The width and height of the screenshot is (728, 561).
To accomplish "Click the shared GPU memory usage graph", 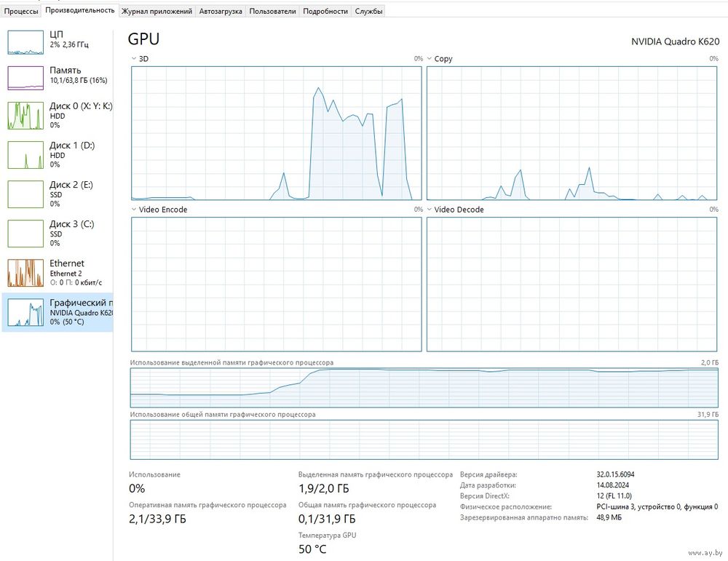I will point(424,439).
